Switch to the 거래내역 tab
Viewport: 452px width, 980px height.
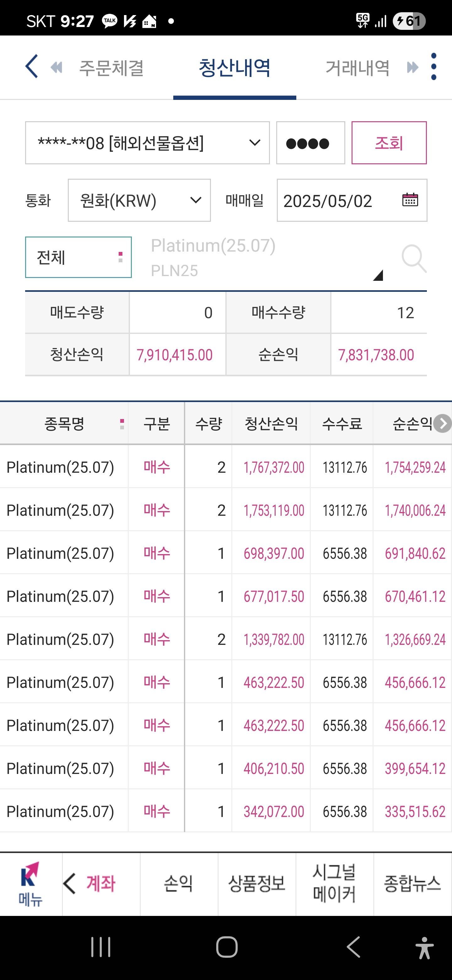[x=358, y=68]
